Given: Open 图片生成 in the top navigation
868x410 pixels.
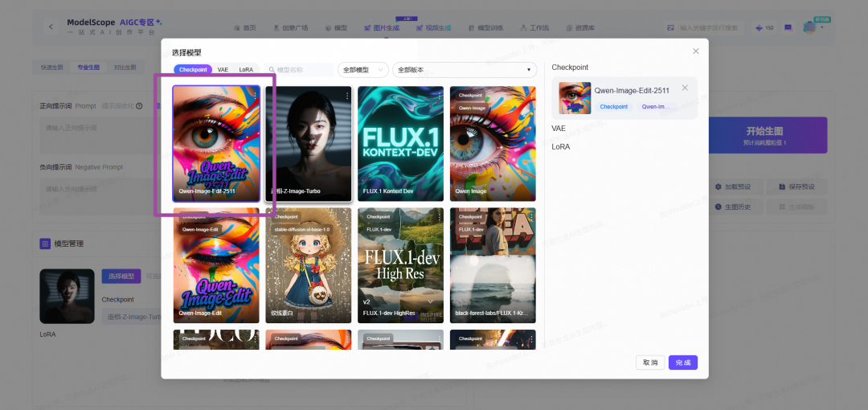Looking at the screenshot, I should point(382,27).
